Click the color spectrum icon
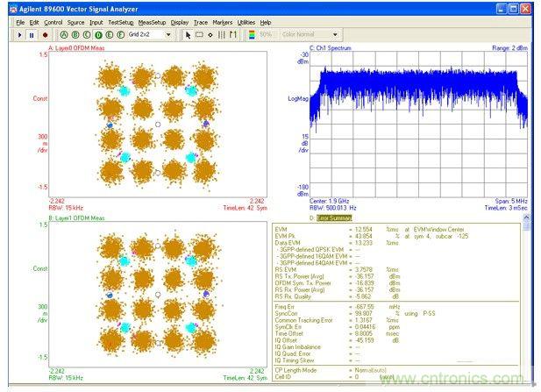Screen dimensions: 541x392 253,34
